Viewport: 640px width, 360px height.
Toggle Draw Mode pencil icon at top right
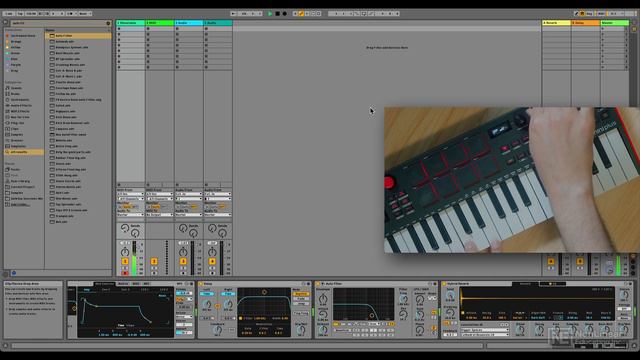[x=576, y=13]
